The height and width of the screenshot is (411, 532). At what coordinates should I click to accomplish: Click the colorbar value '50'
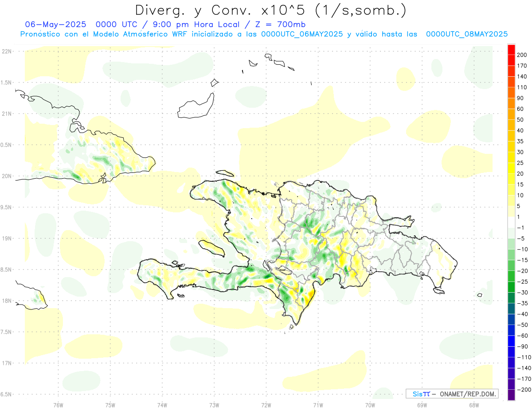click(520, 120)
